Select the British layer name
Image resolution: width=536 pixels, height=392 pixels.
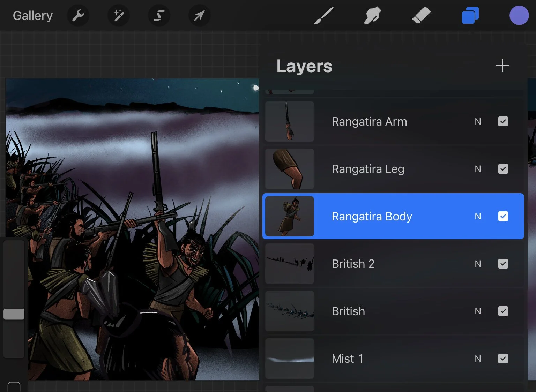(x=348, y=311)
